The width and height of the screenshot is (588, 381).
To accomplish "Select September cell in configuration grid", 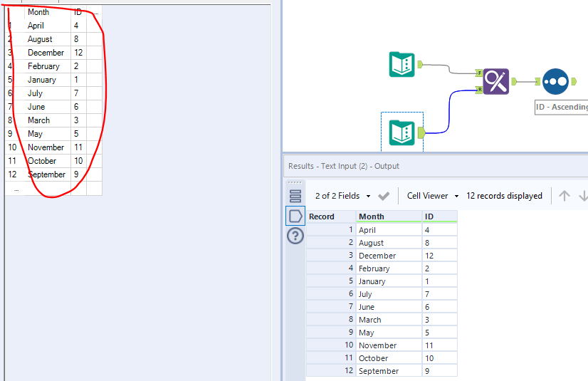I will coord(48,174).
